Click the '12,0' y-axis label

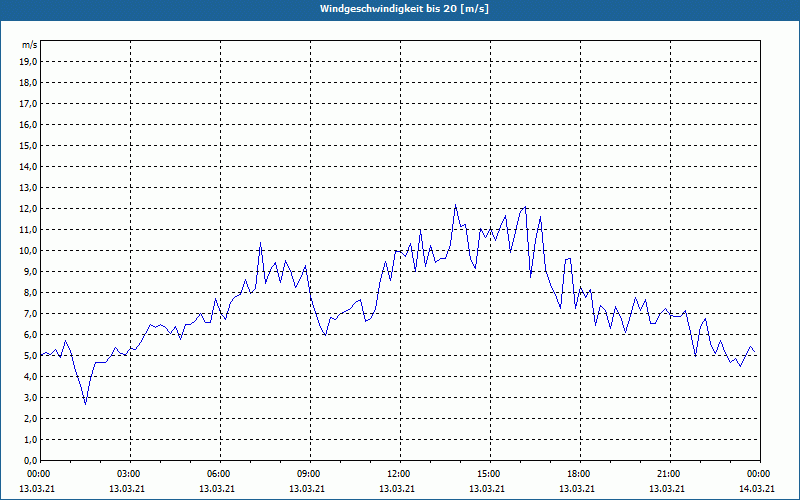[x=28, y=209]
